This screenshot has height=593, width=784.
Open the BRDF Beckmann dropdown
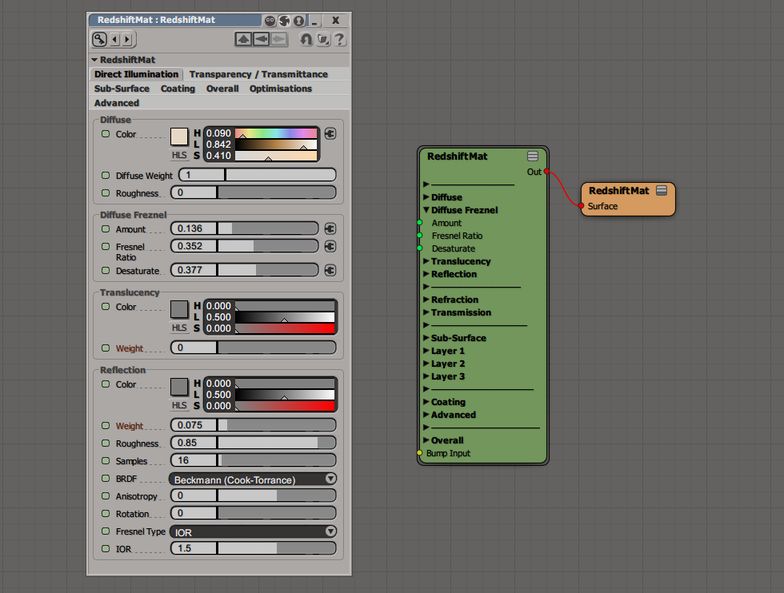click(253, 479)
